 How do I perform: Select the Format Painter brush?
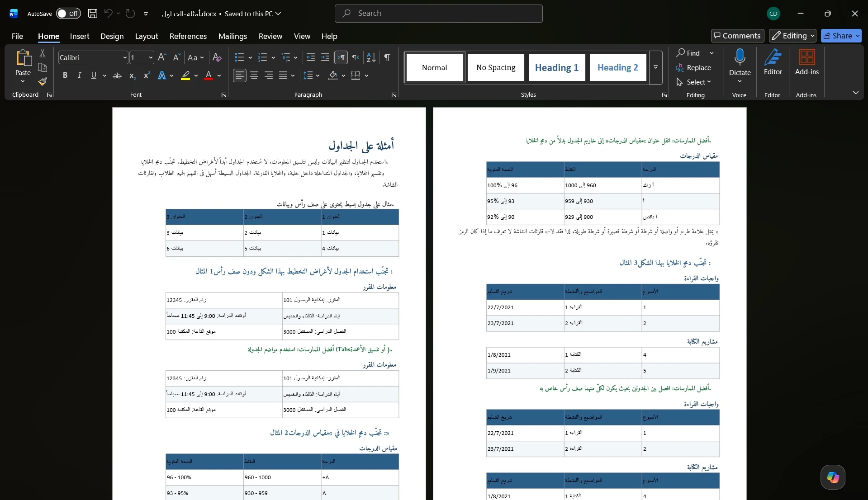tap(43, 81)
